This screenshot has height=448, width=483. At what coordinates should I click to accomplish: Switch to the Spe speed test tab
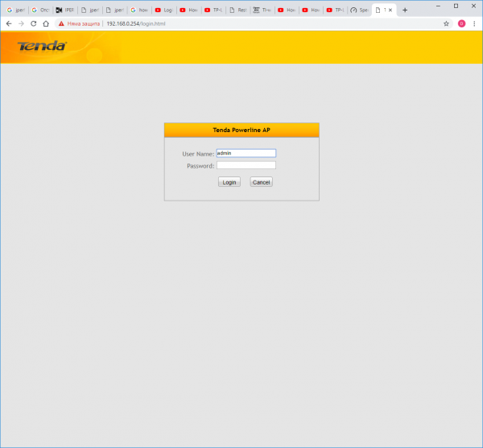point(360,10)
